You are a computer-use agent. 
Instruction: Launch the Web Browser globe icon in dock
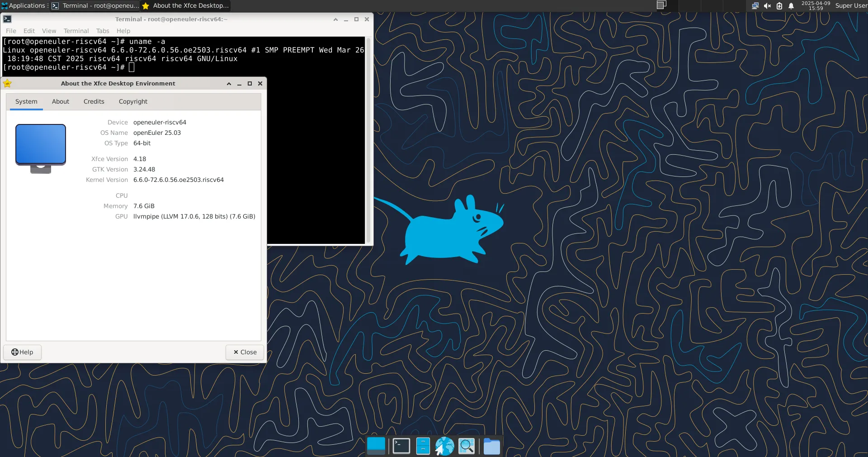coord(444,446)
